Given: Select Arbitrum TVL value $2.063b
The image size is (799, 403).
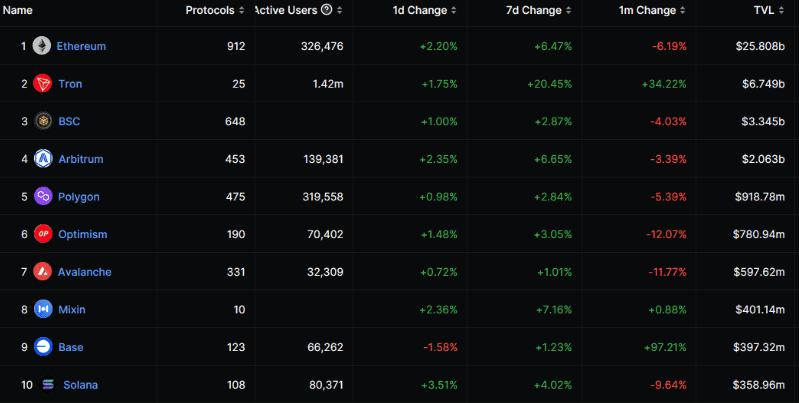Looking at the screenshot, I should pos(763,159).
